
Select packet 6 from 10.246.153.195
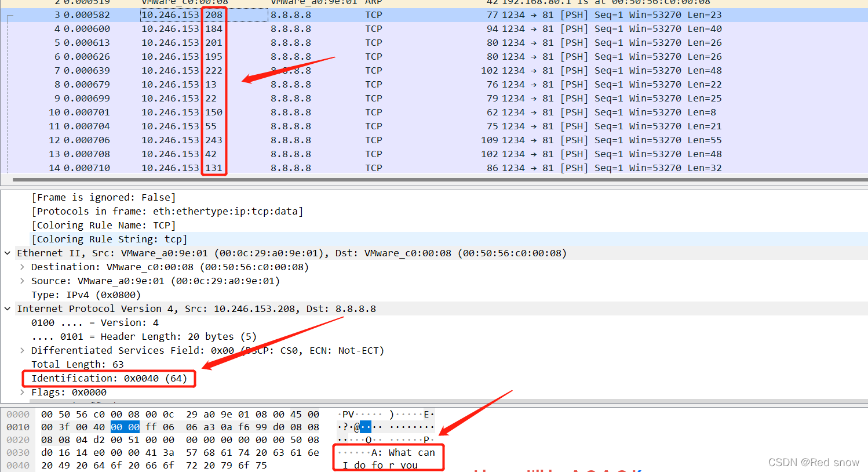point(434,57)
